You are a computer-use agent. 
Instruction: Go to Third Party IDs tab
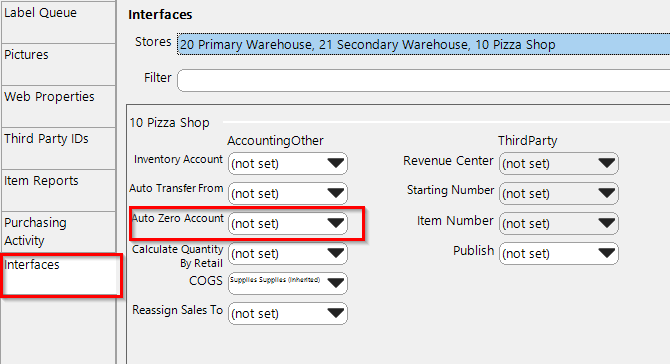58,148
